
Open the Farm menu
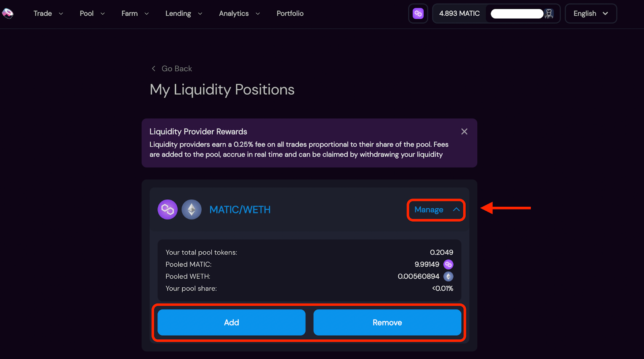tap(135, 13)
